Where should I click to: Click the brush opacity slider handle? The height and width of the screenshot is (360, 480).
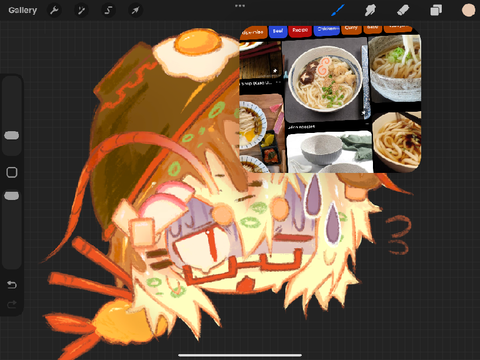pyautogui.click(x=12, y=196)
